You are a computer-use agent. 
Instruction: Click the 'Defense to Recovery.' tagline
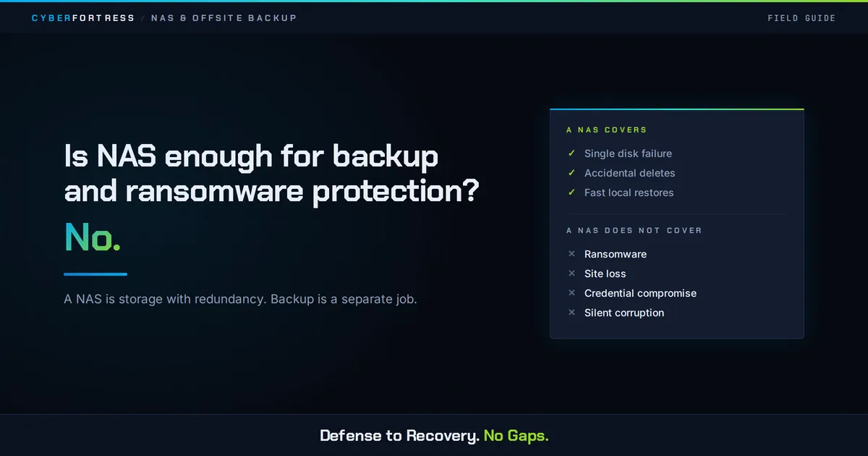point(399,436)
